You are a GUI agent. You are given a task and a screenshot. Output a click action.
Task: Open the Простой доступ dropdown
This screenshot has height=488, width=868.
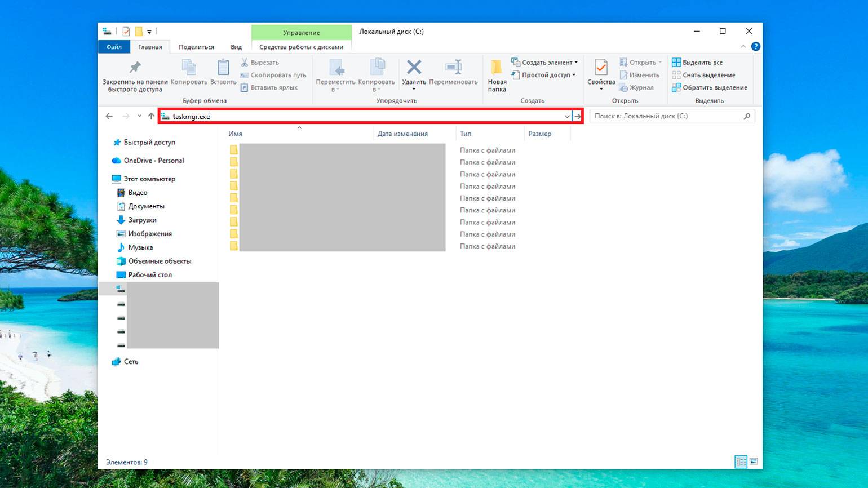[544, 75]
